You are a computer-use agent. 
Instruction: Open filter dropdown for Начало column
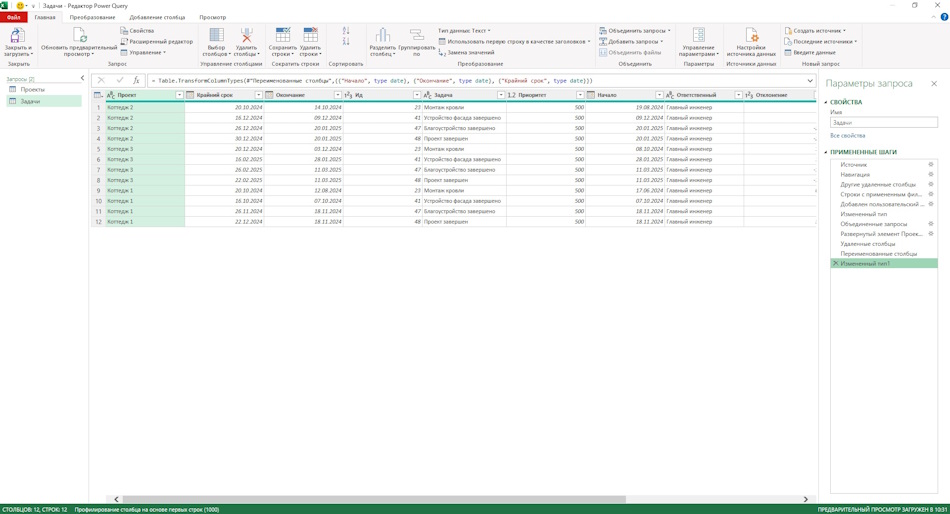(x=659, y=95)
